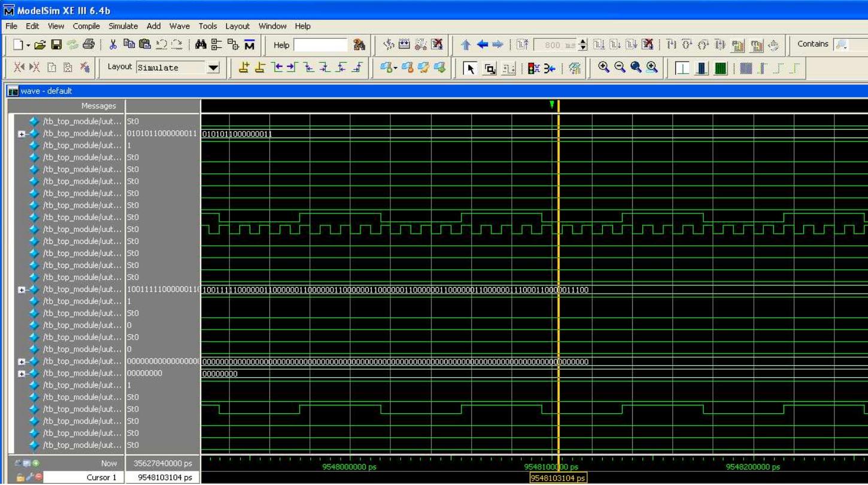Screen dimensions: 868x485
Task: Click the Zoom In magnifier icon
Action: point(604,68)
